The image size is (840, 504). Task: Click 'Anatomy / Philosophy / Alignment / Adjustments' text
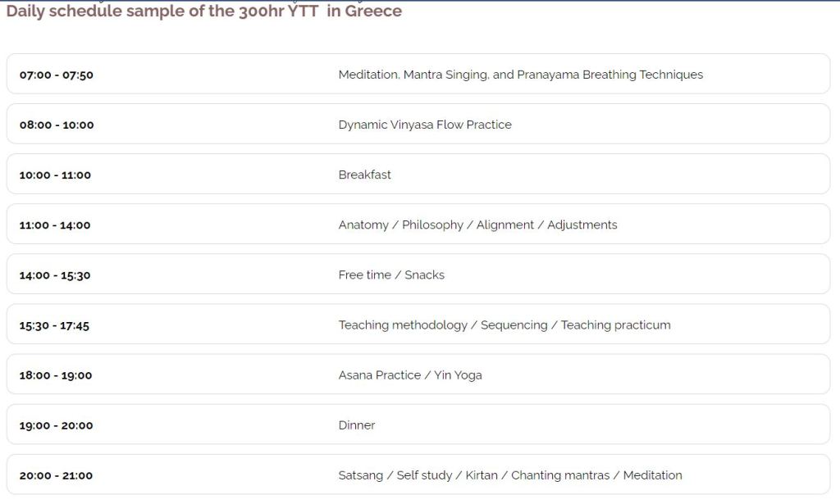click(x=477, y=225)
